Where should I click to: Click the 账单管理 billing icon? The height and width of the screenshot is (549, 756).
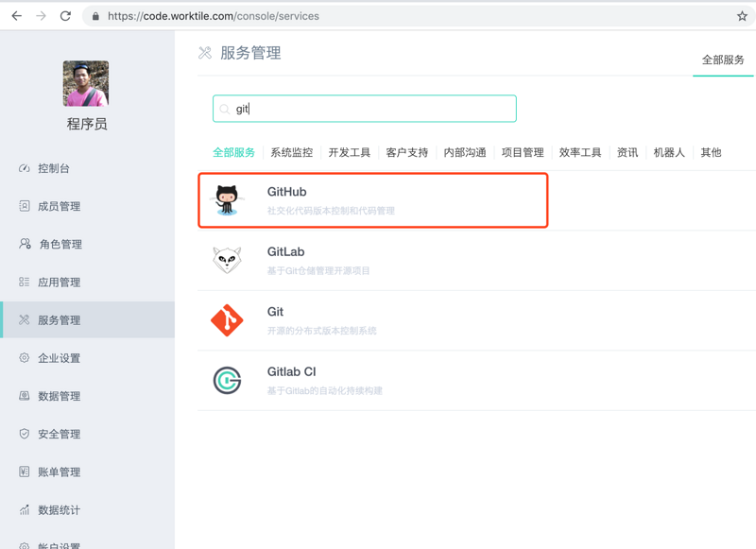25,472
